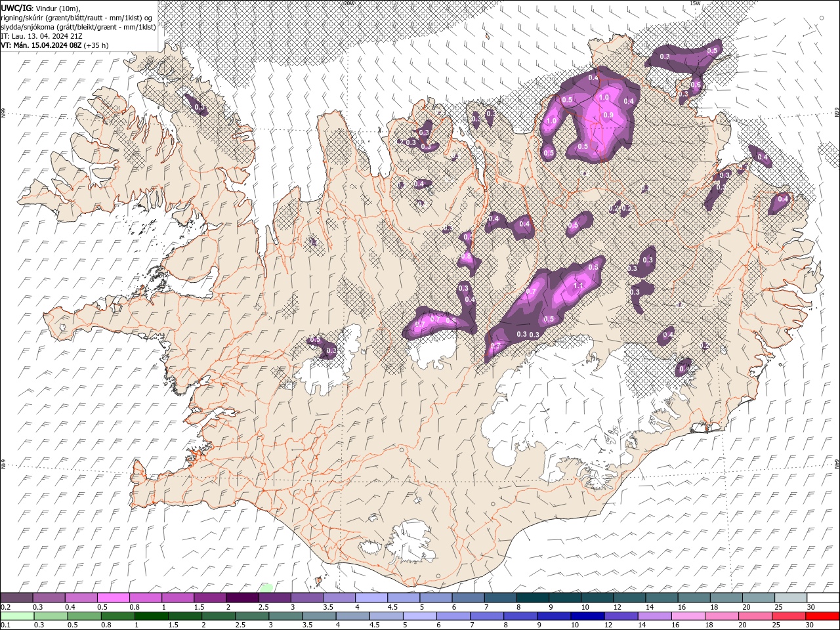Click the darkest green swatch between 1 and 1.5
Viewport: 840px width, 630px height.
[x=152, y=616]
